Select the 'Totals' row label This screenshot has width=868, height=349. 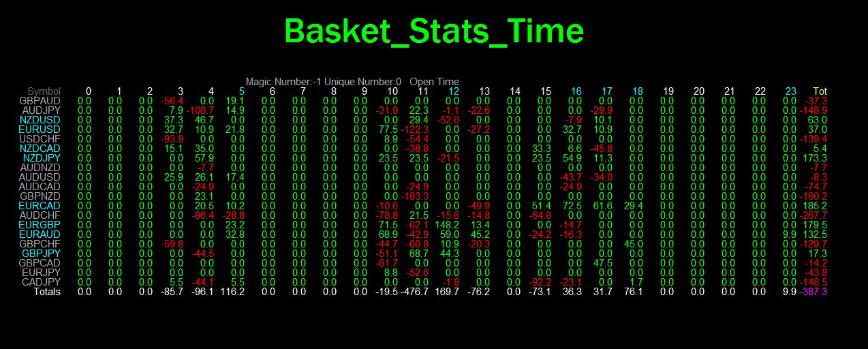tap(47, 292)
